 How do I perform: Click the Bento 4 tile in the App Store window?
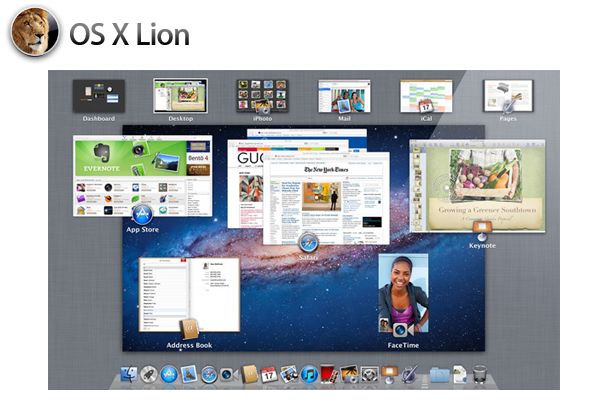coord(198,158)
